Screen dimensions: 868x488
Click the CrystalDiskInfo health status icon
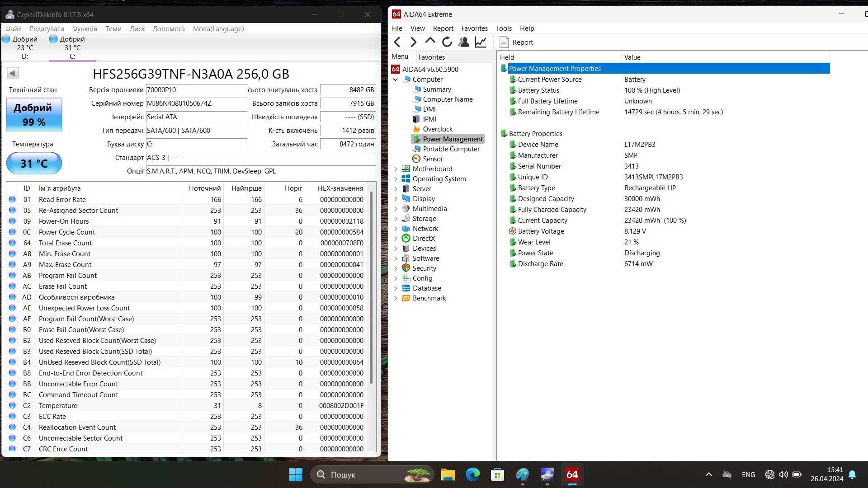tap(33, 113)
